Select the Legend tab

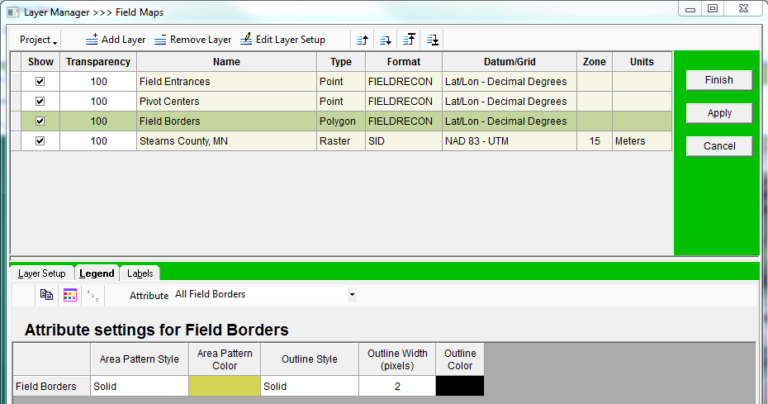click(x=96, y=273)
